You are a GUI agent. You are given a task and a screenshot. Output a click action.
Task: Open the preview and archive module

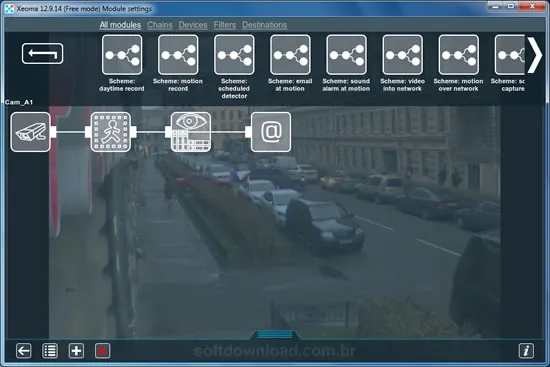[191, 132]
